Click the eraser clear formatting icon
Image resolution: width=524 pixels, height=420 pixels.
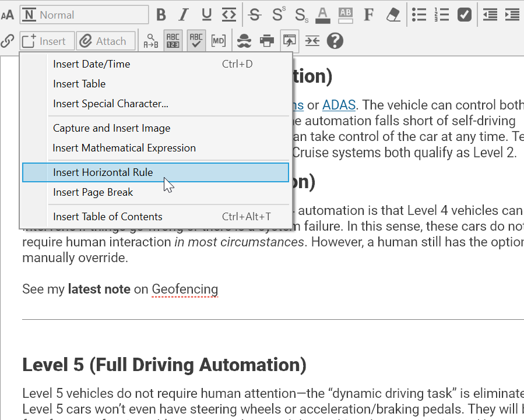point(394,15)
